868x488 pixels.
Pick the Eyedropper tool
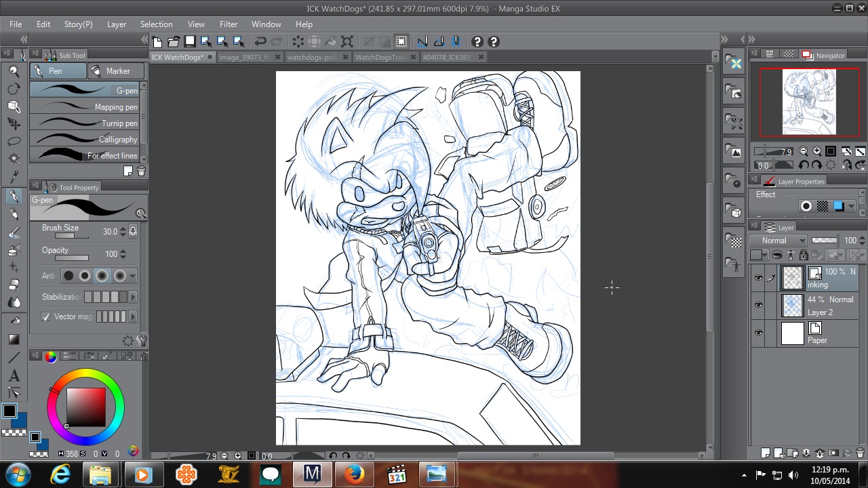(14, 178)
